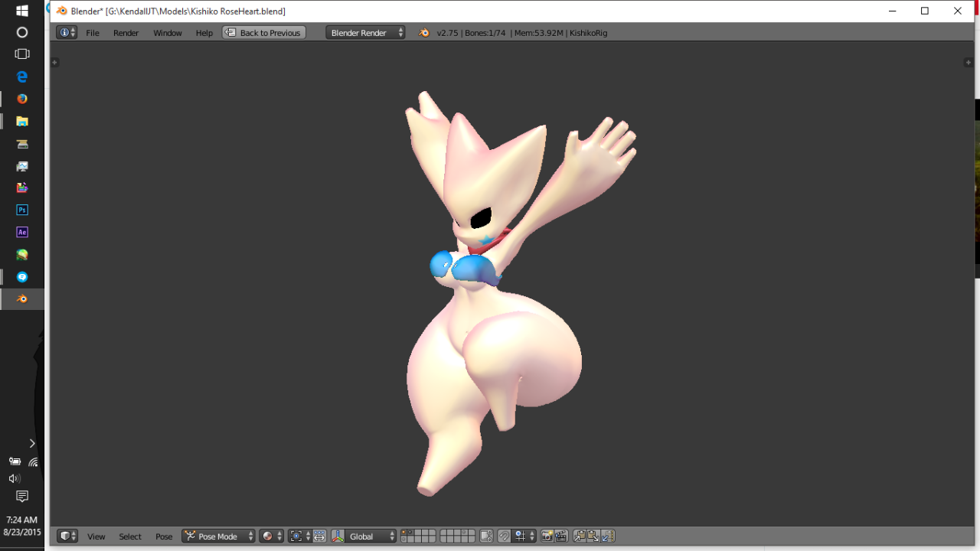Open the Help menu
Image resolution: width=980 pixels, height=551 pixels.
coord(204,33)
